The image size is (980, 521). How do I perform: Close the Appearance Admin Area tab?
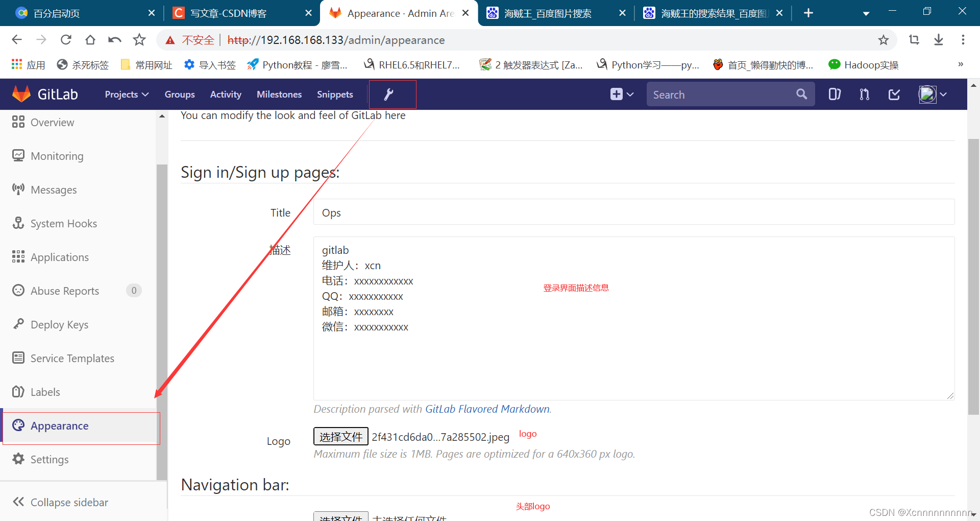click(465, 13)
